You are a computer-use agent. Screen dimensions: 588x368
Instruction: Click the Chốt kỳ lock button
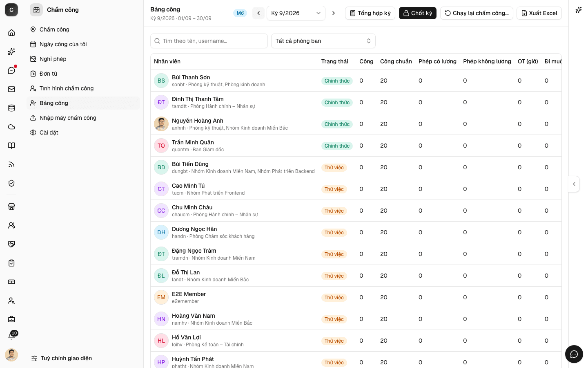418,13
